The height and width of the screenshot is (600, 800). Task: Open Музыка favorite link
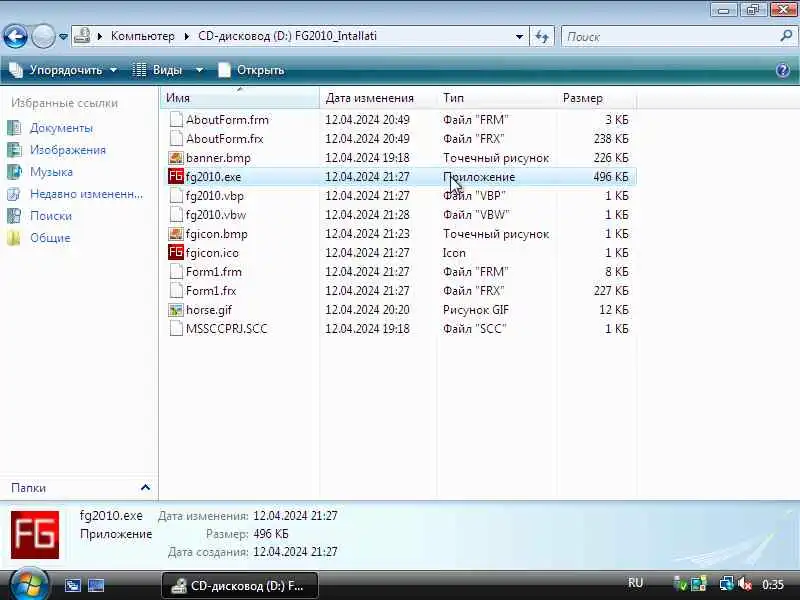click(51, 171)
